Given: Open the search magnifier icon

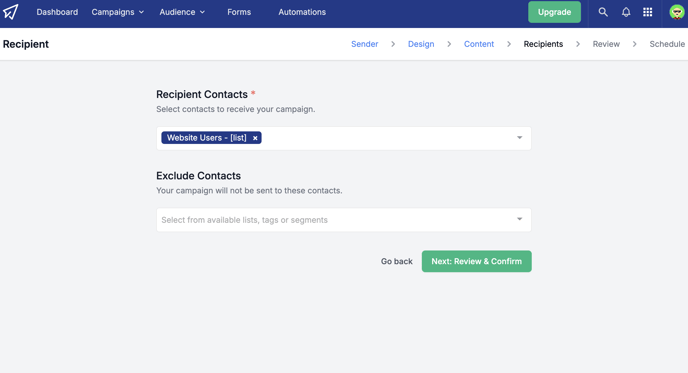Looking at the screenshot, I should 603,12.
